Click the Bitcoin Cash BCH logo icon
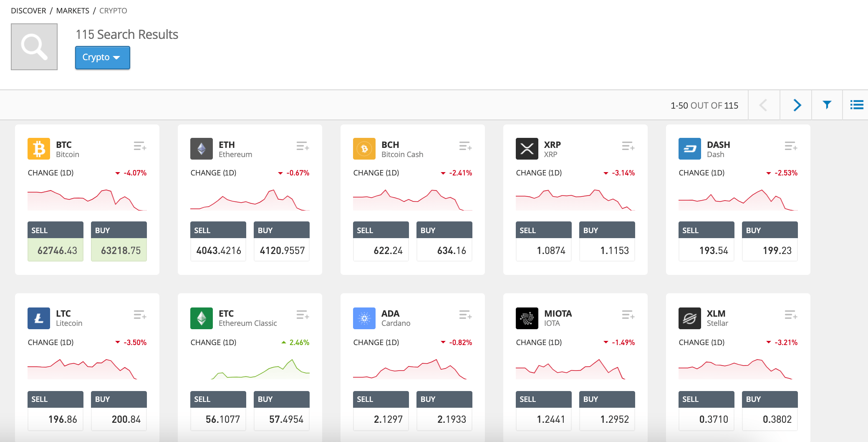Image resolution: width=868 pixels, height=442 pixels. 364,149
